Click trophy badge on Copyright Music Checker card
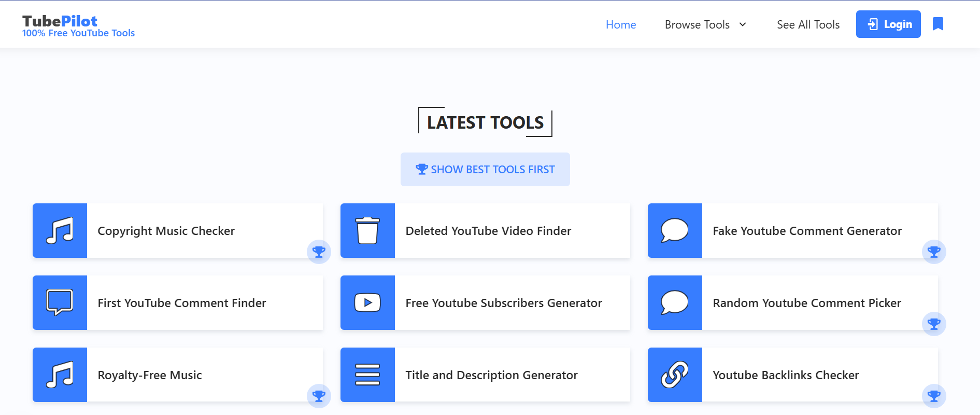 pyautogui.click(x=319, y=252)
